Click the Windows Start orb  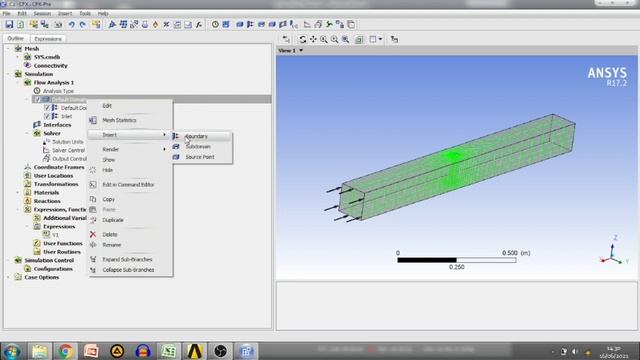tap(12, 351)
